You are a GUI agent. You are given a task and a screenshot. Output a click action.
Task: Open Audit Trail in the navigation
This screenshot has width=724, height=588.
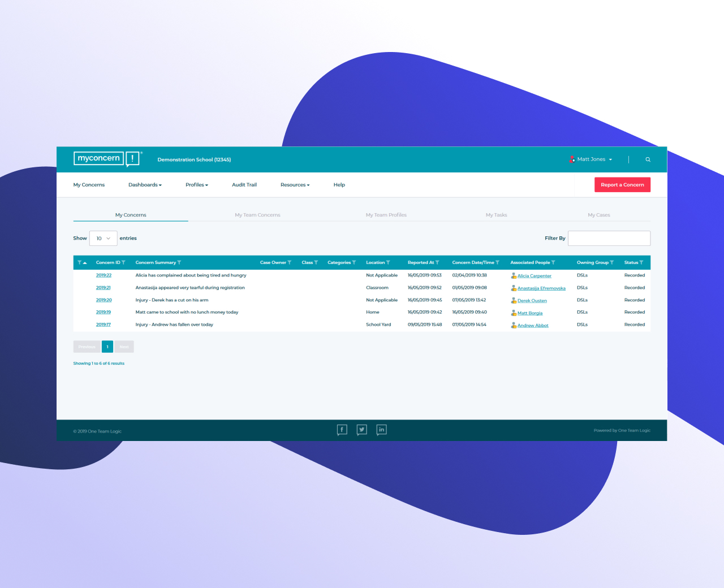click(x=244, y=185)
